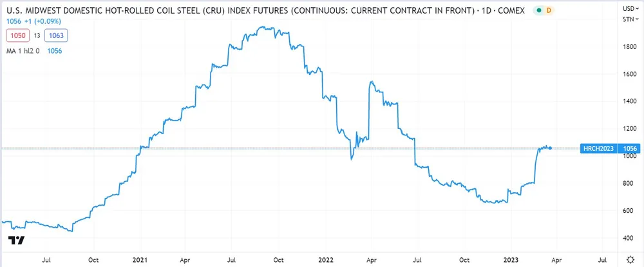644x267 pixels.
Task: Click the blue 1063 buy price button
Action: [x=55, y=35]
